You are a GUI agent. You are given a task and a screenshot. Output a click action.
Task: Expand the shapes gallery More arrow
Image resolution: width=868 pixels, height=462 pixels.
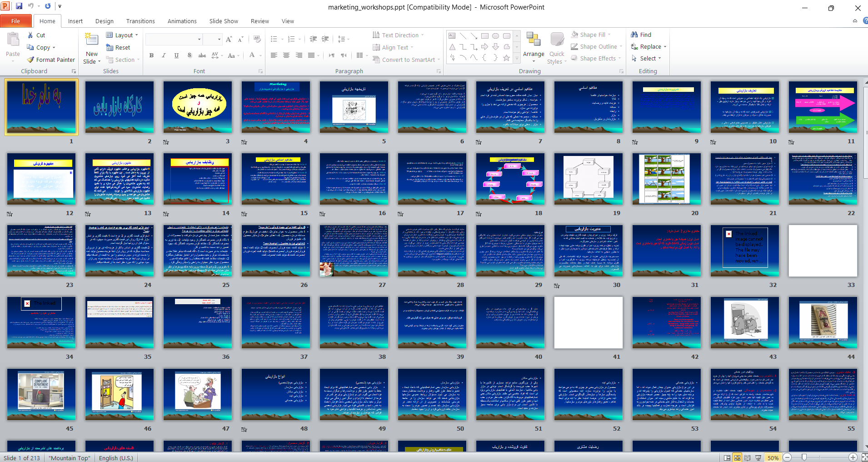click(x=517, y=59)
